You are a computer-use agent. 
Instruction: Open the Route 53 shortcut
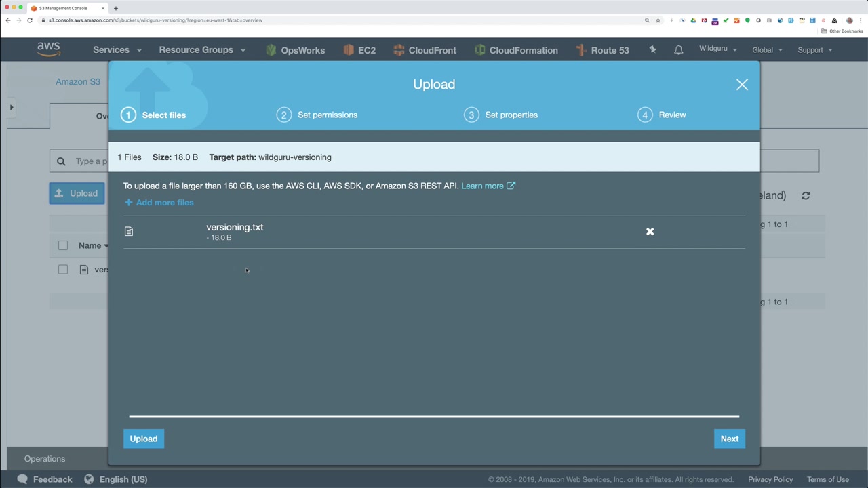(x=602, y=50)
